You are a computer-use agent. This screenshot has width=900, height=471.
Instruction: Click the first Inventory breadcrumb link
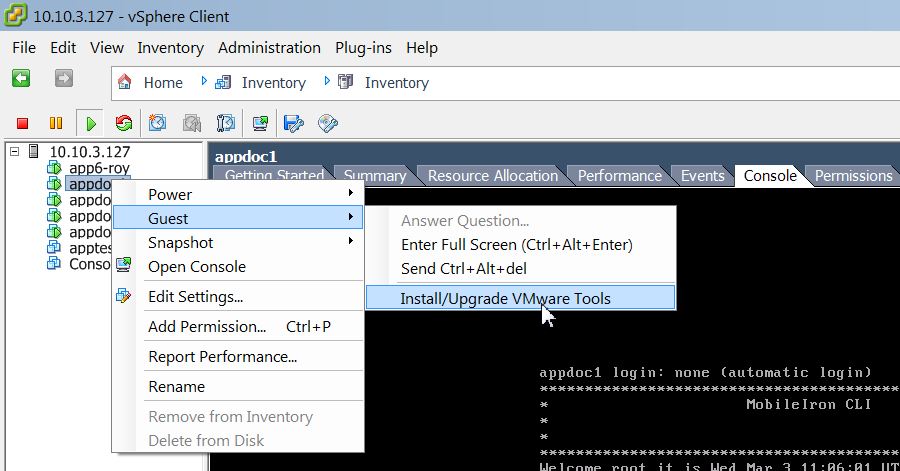pos(274,83)
